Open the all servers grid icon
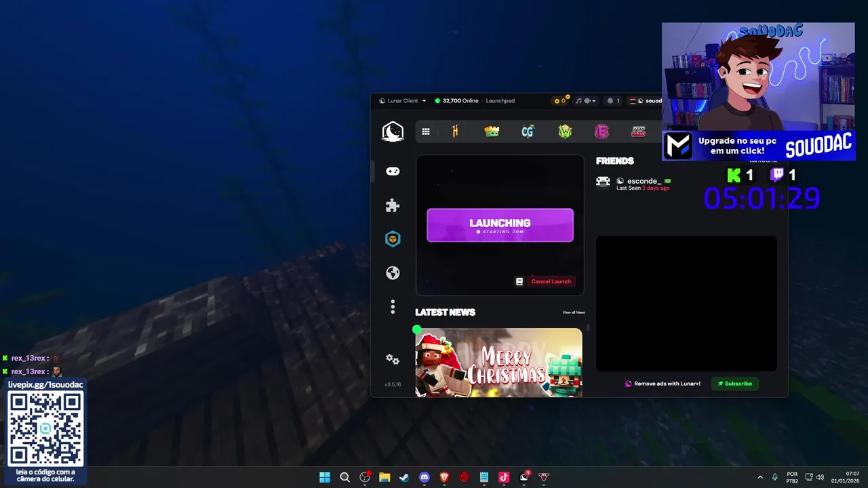Viewport: 868px width, 488px height. tap(426, 131)
